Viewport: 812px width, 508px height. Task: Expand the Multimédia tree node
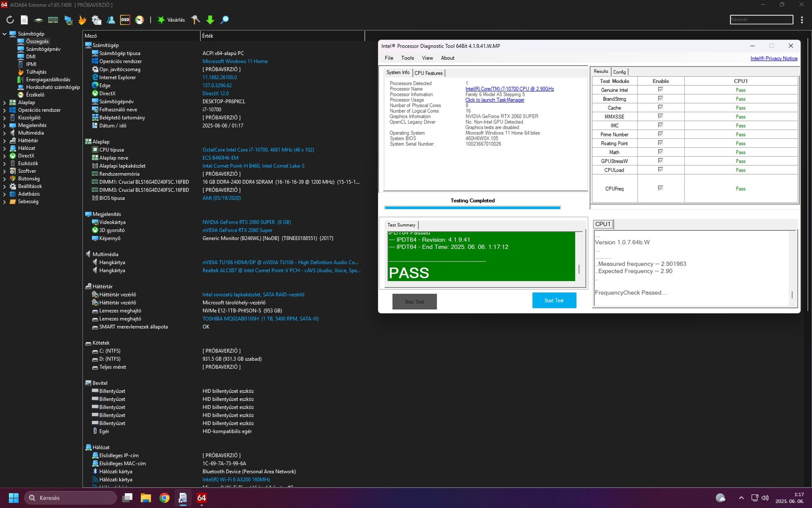pyautogui.click(x=4, y=133)
